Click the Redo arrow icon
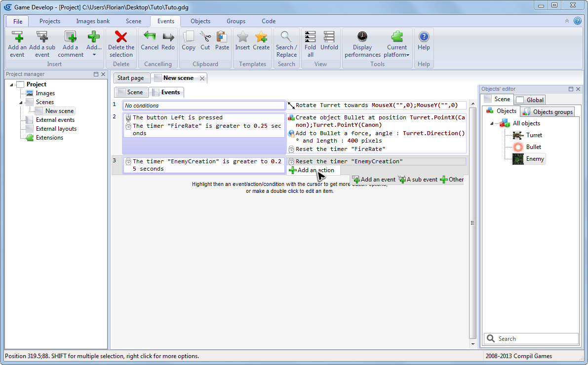 (168, 37)
